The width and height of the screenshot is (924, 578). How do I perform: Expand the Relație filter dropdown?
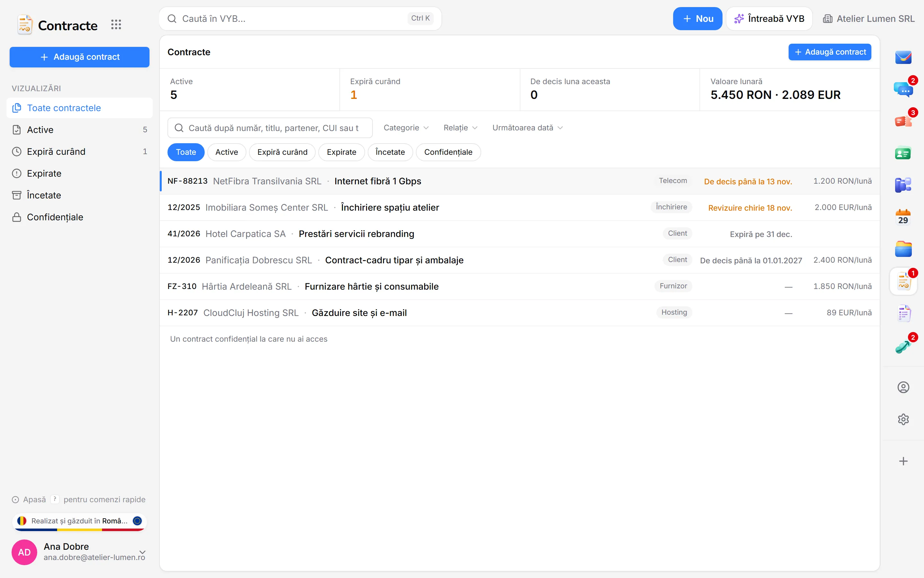(x=460, y=128)
